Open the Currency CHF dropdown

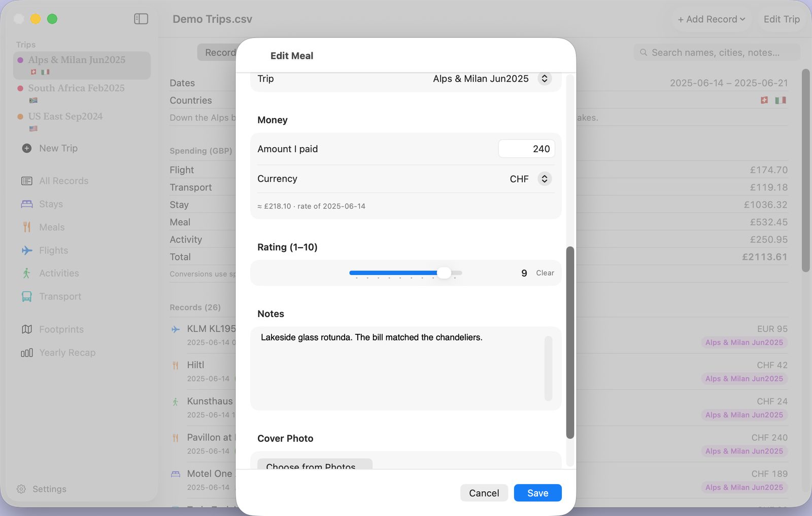pyautogui.click(x=545, y=179)
